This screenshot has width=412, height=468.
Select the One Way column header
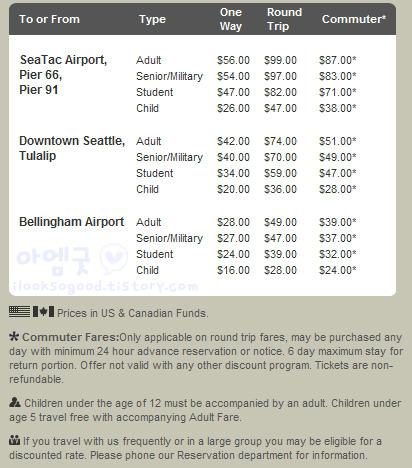pyautogui.click(x=231, y=19)
